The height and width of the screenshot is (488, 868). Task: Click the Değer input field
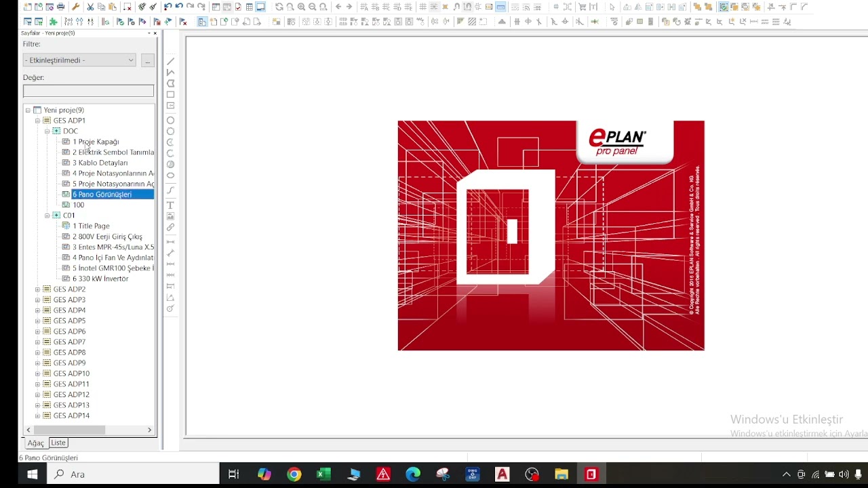click(88, 91)
